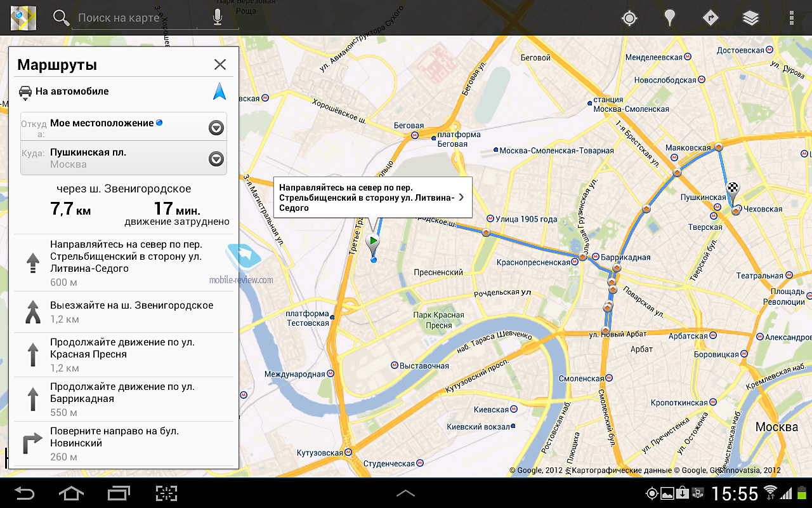Open the Places pin icon
This screenshot has height=508, width=812.
[669, 18]
